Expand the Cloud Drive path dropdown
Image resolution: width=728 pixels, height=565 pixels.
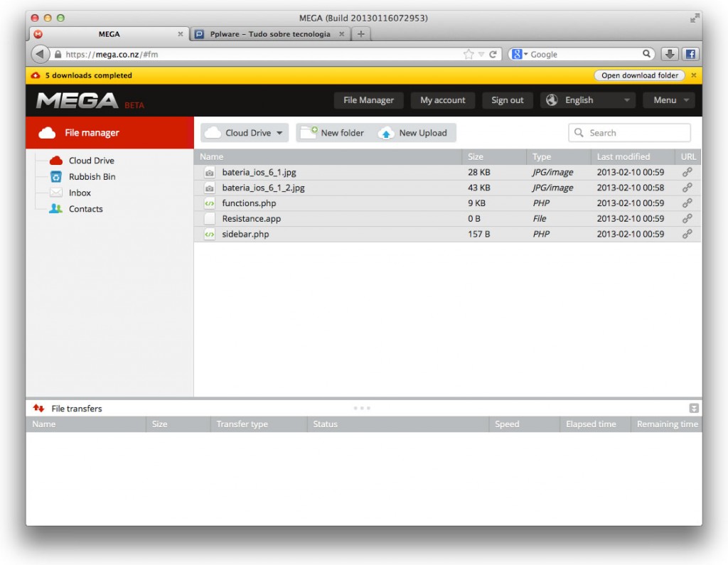245,133
